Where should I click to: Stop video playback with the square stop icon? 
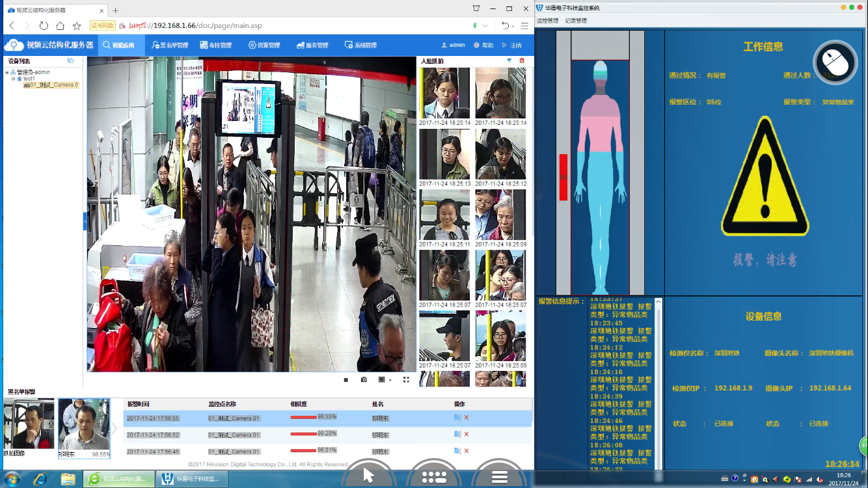click(346, 380)
